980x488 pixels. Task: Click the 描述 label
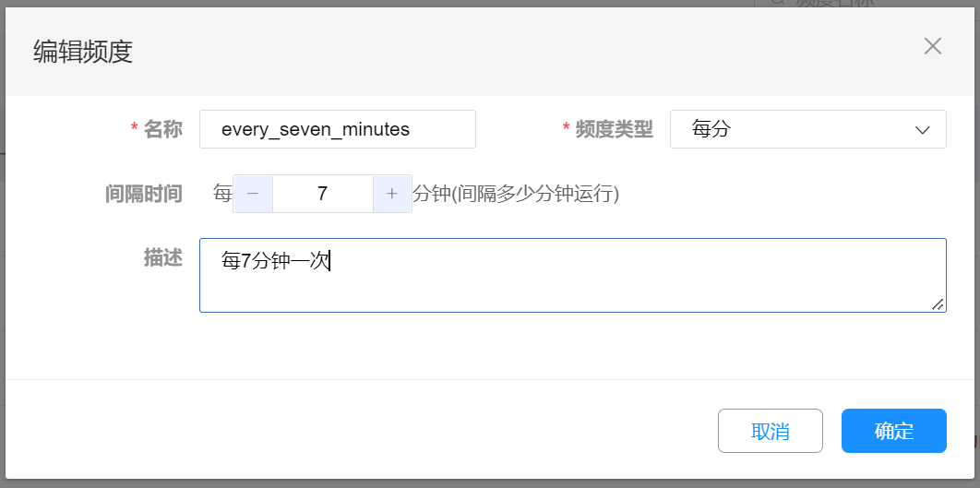coord(163,258)
